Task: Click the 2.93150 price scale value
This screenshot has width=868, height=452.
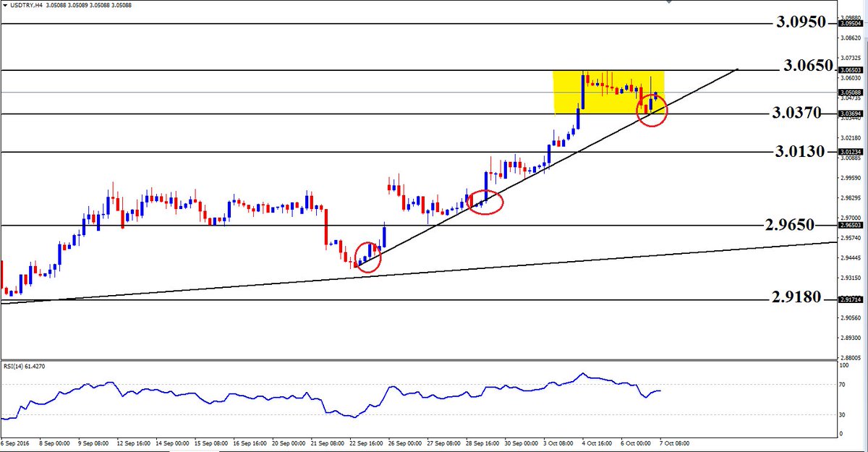Action: [851, 278]
